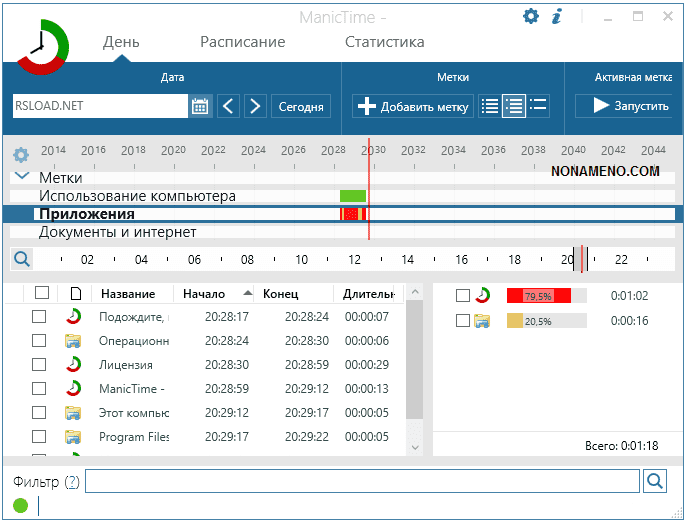
Task: Click the filter search magnifier button
Action: point(654,482)
